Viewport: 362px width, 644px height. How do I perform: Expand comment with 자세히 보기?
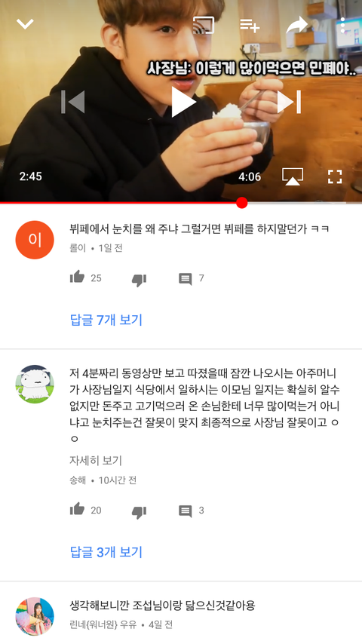[96, 461]
